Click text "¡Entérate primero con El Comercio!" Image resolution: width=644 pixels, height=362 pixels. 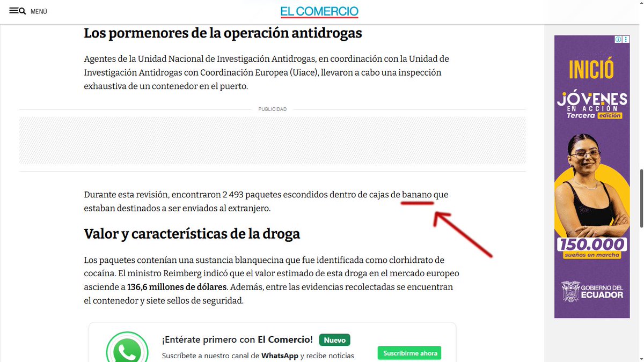click(237, 339)
